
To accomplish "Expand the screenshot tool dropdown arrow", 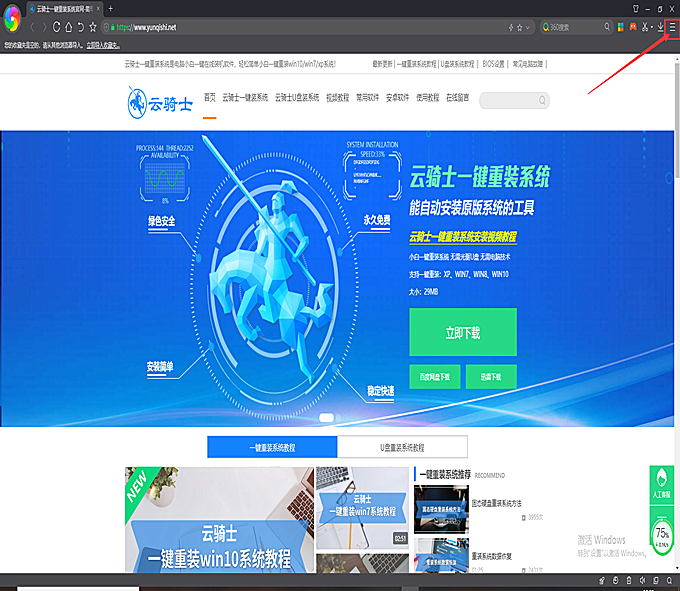I will pos(652,28).
